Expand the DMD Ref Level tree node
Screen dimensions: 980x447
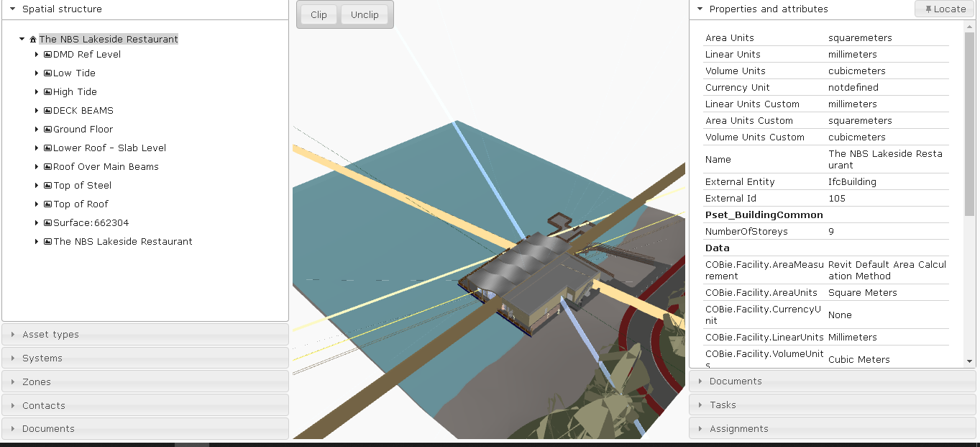point(37,54)
